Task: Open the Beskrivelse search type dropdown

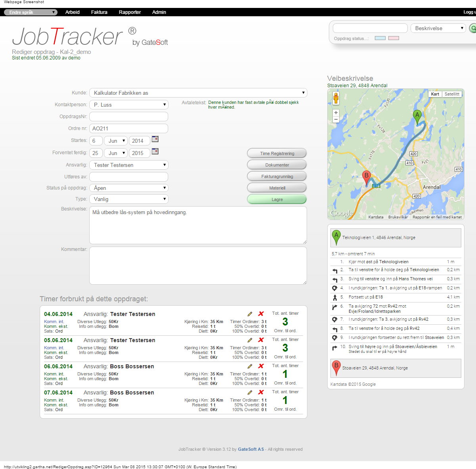Action: pos(438,28)
